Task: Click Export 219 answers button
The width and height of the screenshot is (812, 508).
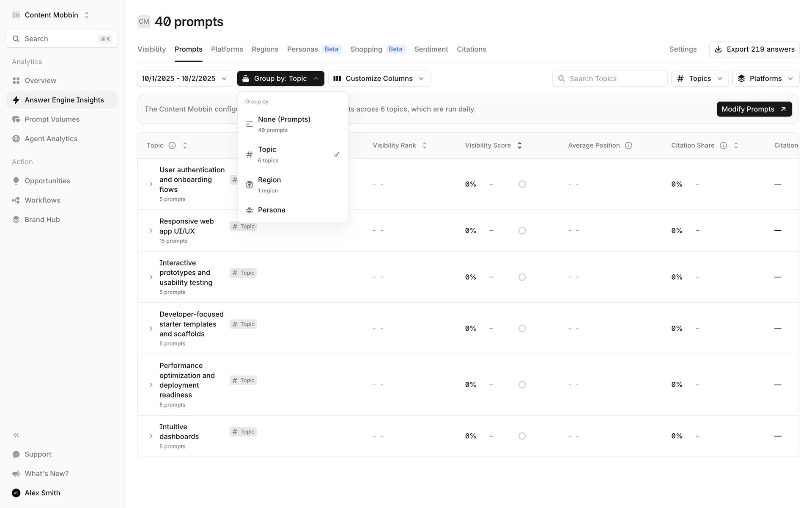Action: coord(754,49)
